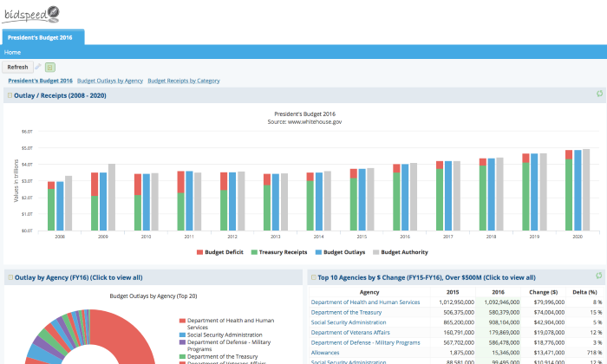Toggle the Treasury Receipts legend series
Viewport: 607px width, 364px height.
[x=279, y=252]
